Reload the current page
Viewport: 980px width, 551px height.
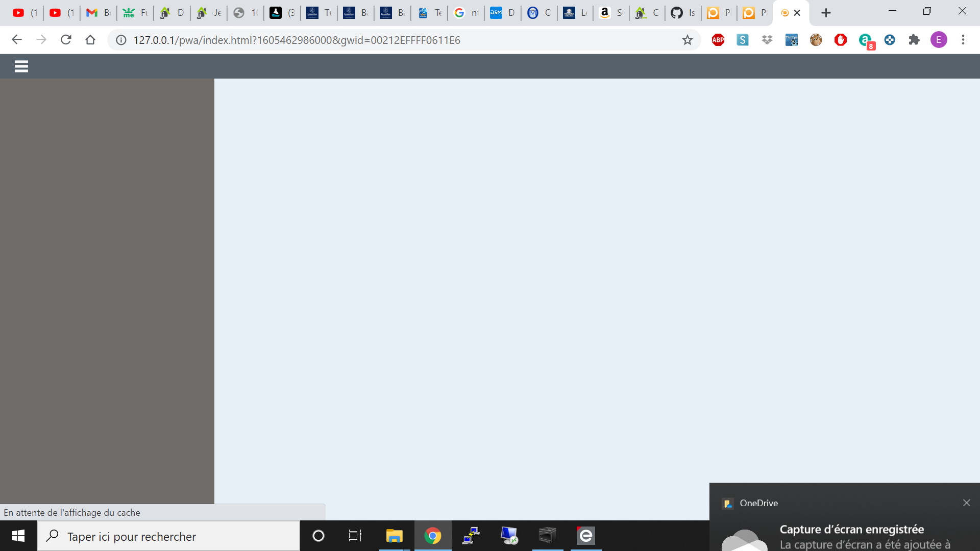(x=66, y=40)
